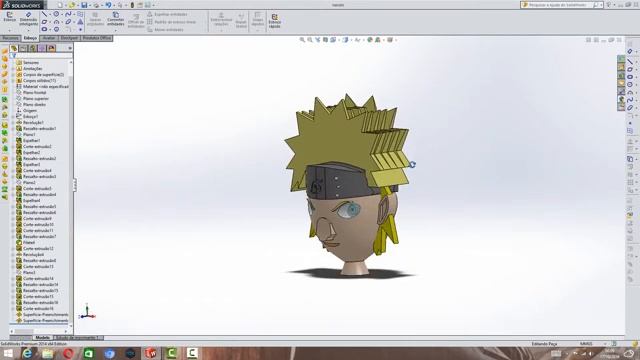Click the SolidWorks logo at top left
Image resolution: width=640 pixels, height=360 pixels.
23,5
